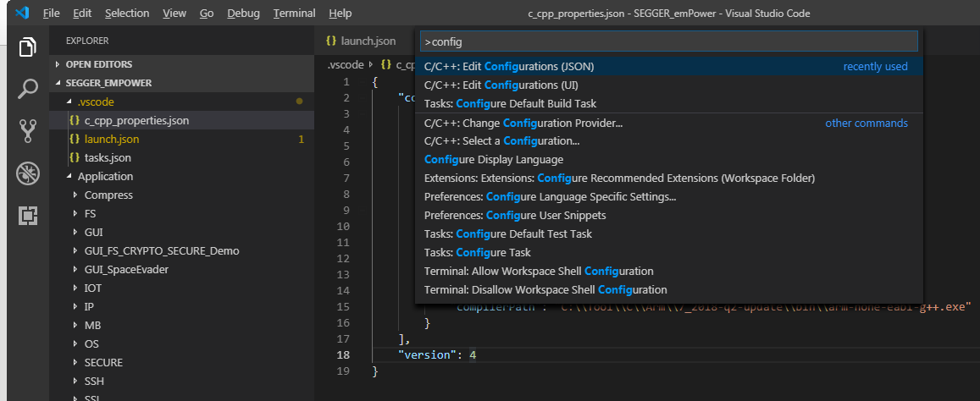Screen dimensions: 980x401
Task: Open the Selection menu
Action: (127, 14)
